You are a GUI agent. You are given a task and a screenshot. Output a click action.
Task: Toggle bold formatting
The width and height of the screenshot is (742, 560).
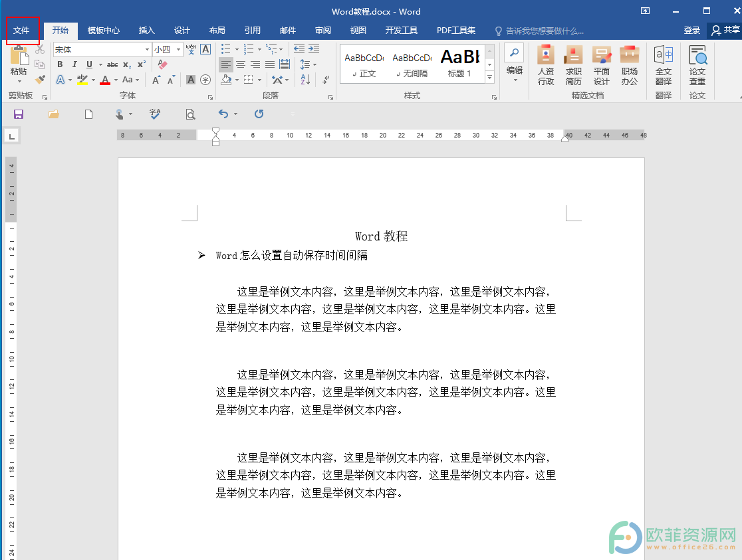pyautogui.click(x=60, y=64)
